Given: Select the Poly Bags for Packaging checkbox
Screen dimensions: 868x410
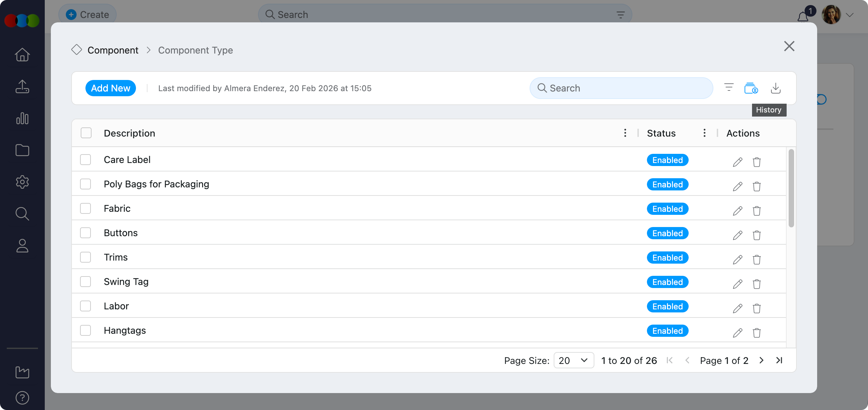Looking at the screenshot, I should pyautogui.click(x=85, y=184).
